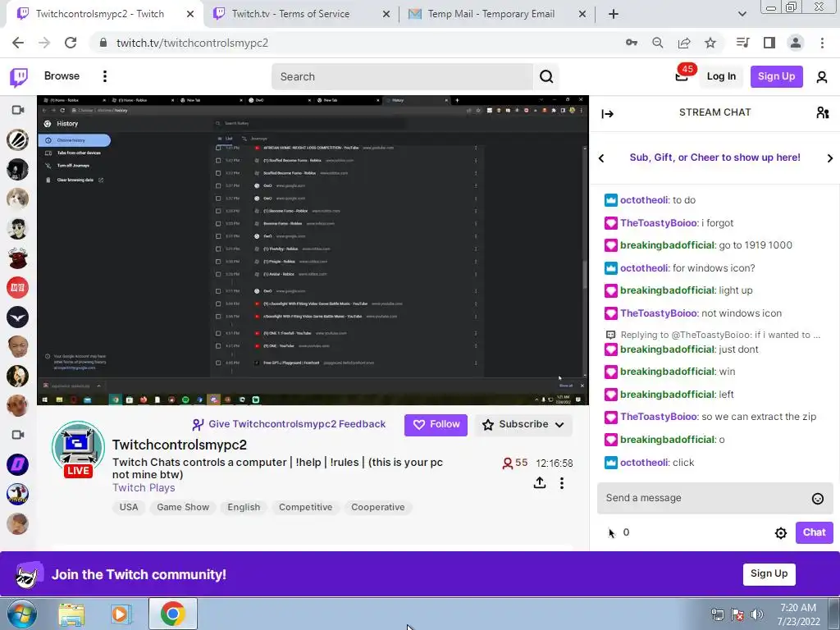Click the Twitchcontrolsmypc2 channel name

pos(180,445)
